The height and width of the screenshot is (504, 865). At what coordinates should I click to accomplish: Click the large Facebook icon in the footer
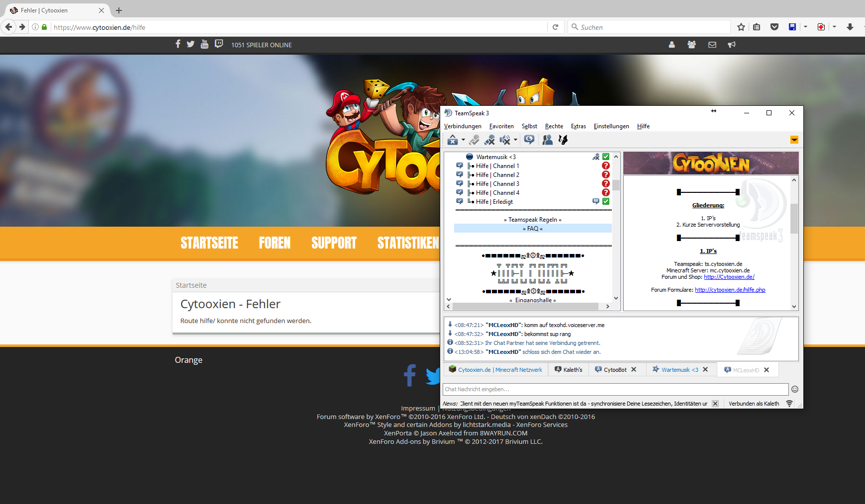point(410,375)
